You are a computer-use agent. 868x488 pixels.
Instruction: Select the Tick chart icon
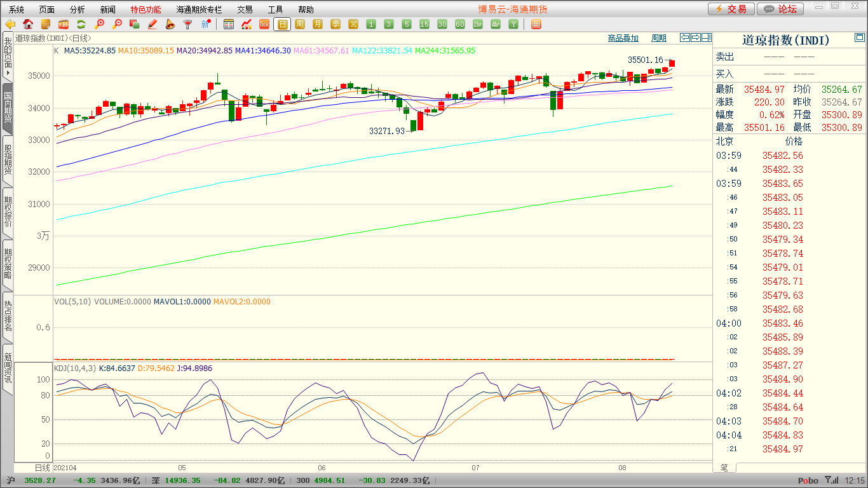[264, 24]
